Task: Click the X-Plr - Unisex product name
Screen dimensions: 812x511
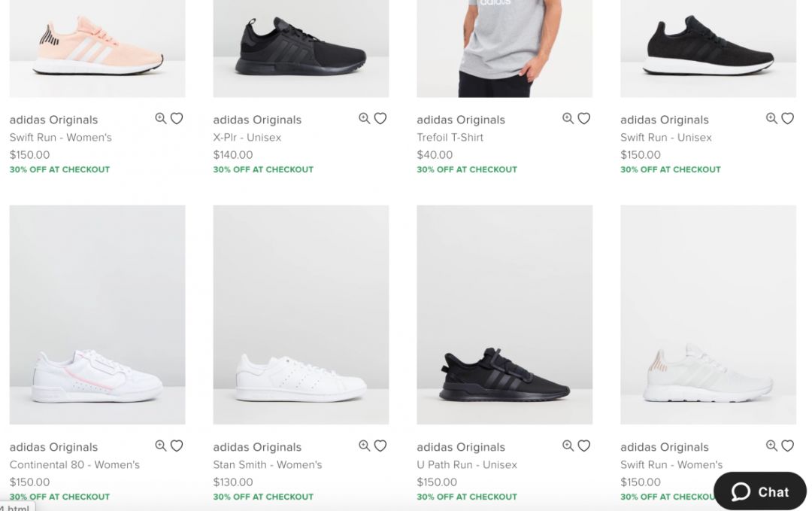Action: [x=247, y=137]
